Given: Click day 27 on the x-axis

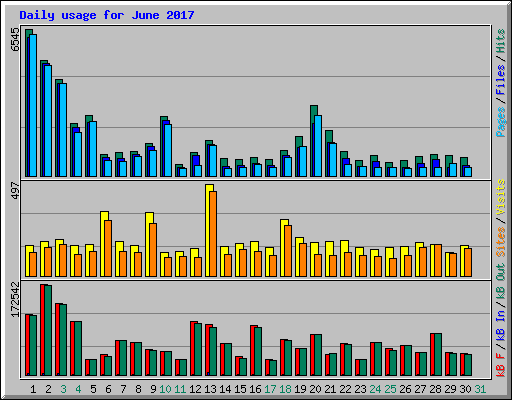Looking at the screenshot, I should [420, 389].
